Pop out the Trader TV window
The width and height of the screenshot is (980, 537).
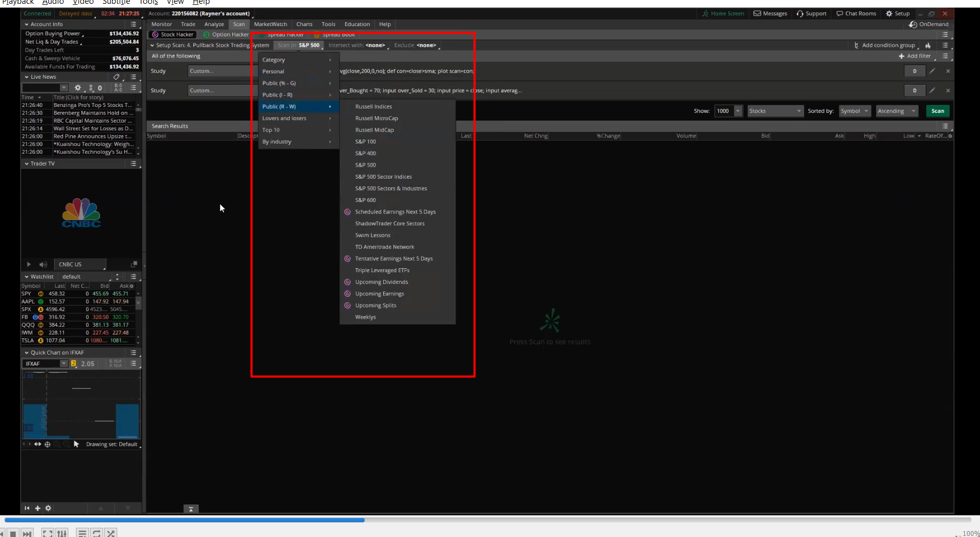(133, 264)
